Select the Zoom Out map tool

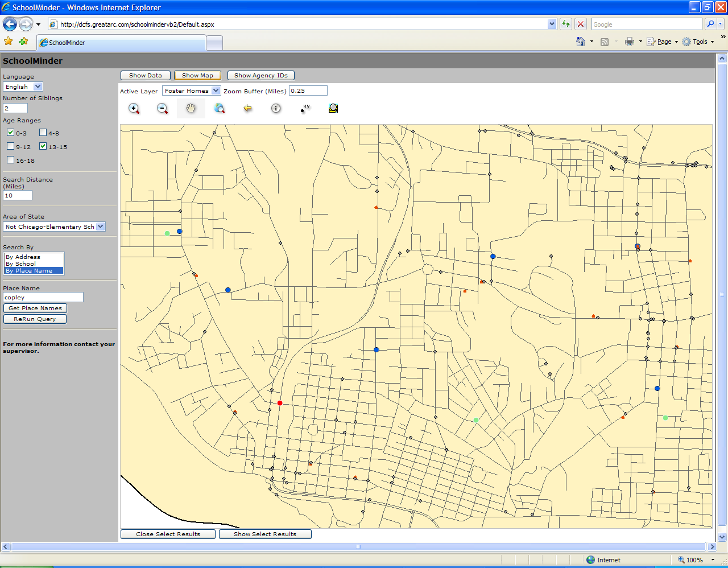[163, 109]
